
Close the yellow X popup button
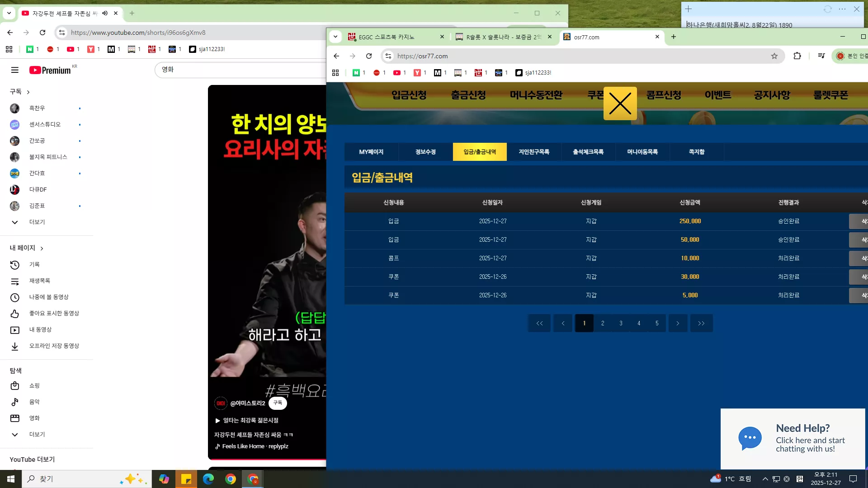pos(620,103)
